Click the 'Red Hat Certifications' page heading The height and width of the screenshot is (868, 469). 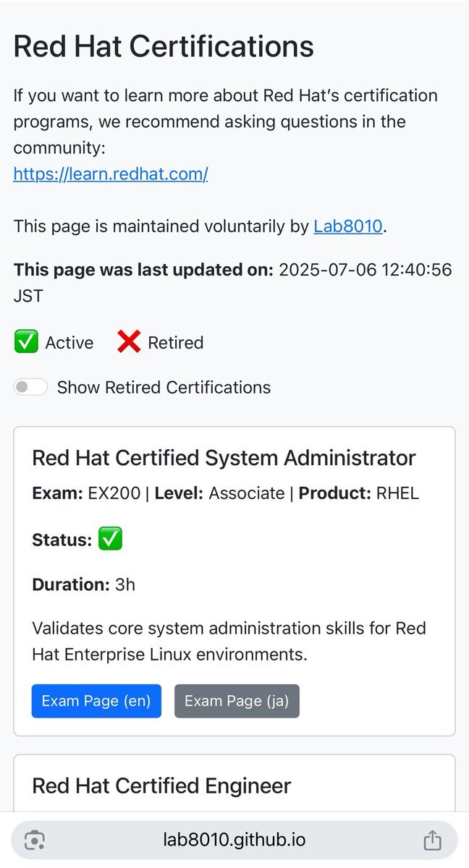pos(164,46)
